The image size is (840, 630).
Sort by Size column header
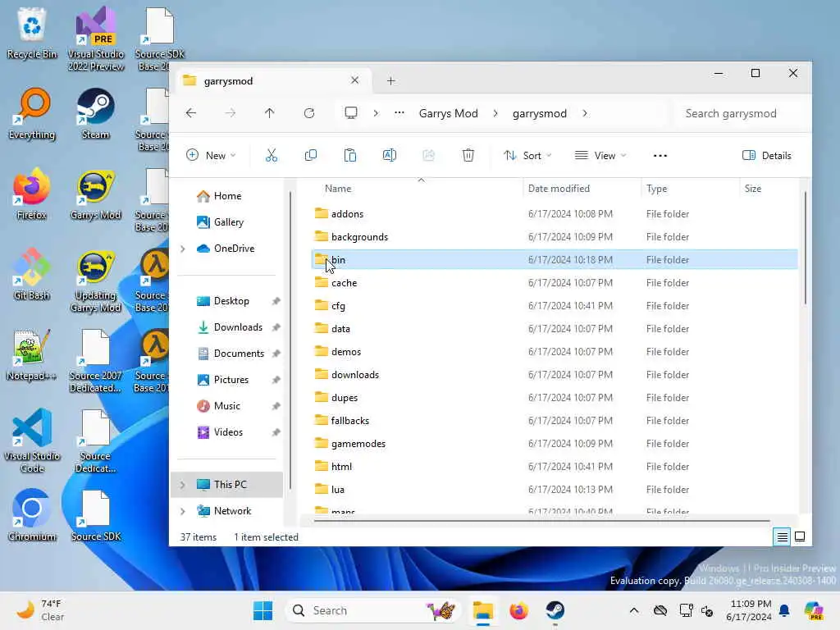point(753,189)
